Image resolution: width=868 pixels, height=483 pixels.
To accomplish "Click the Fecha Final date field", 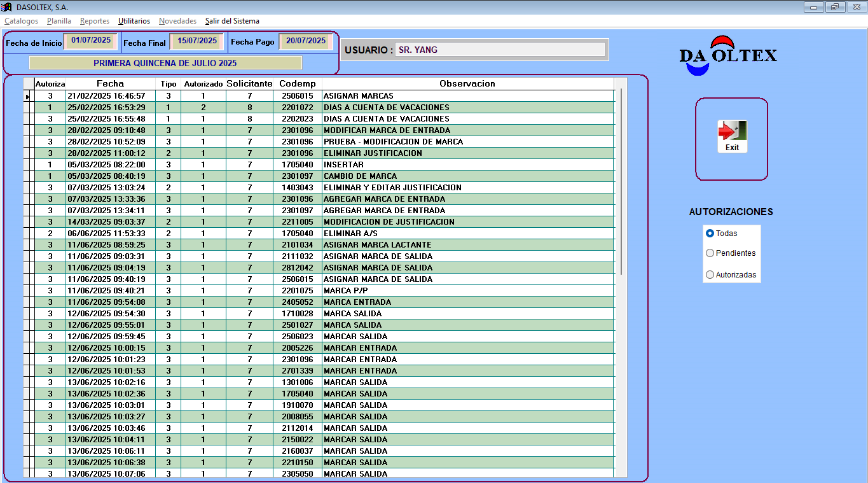I will click(x=196, y=41).
